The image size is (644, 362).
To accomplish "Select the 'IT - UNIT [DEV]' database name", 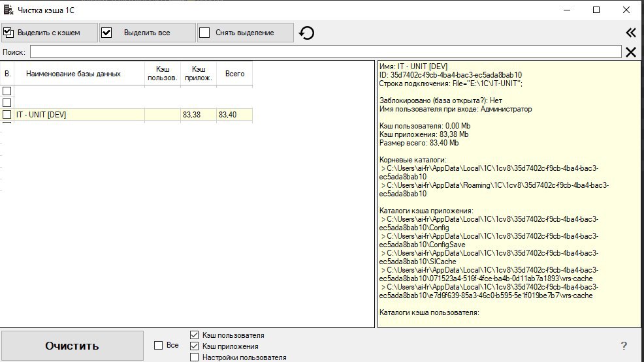I will click(41, 115).
